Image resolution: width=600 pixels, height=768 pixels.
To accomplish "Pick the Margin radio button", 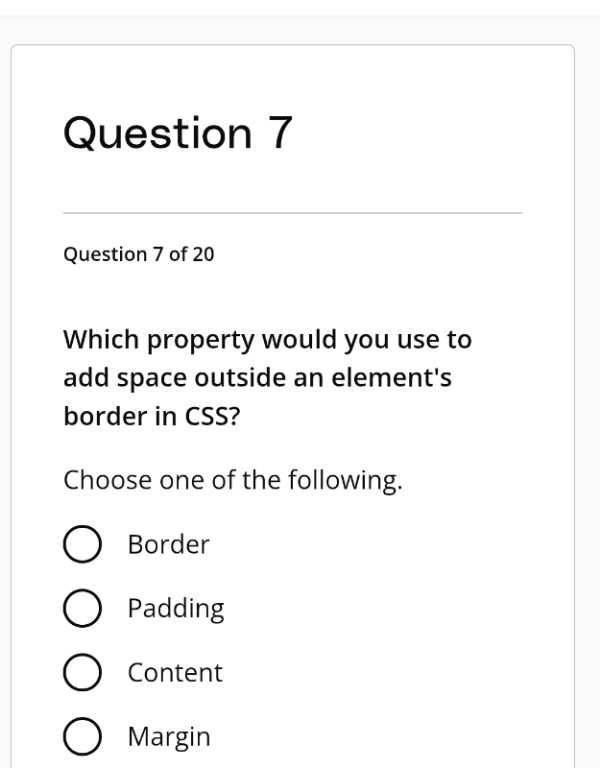I will (83, 737).
